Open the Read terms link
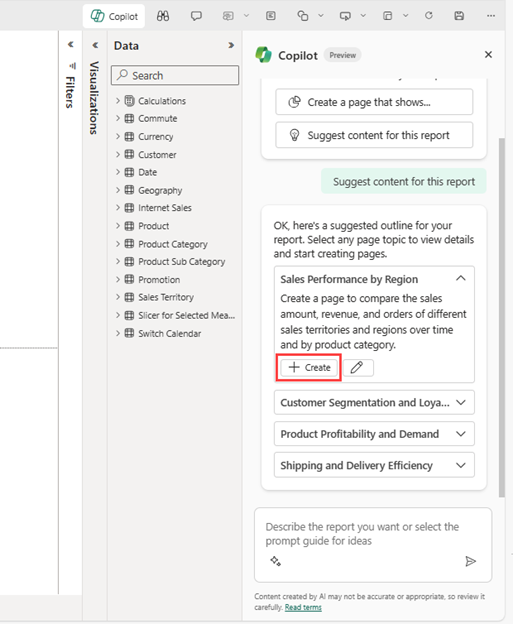 303,607
